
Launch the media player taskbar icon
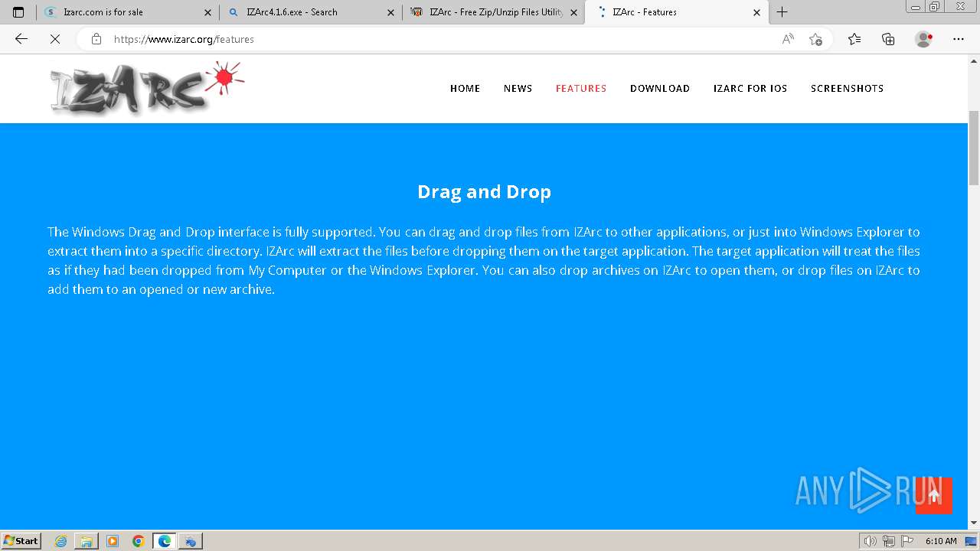[113, 541]
